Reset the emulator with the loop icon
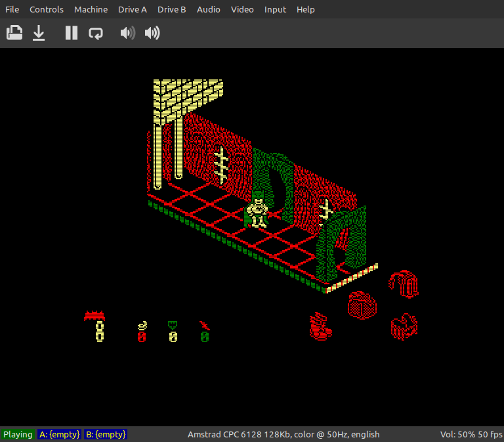This screenshot has width=504, height=442. click(x=96, y=33)
